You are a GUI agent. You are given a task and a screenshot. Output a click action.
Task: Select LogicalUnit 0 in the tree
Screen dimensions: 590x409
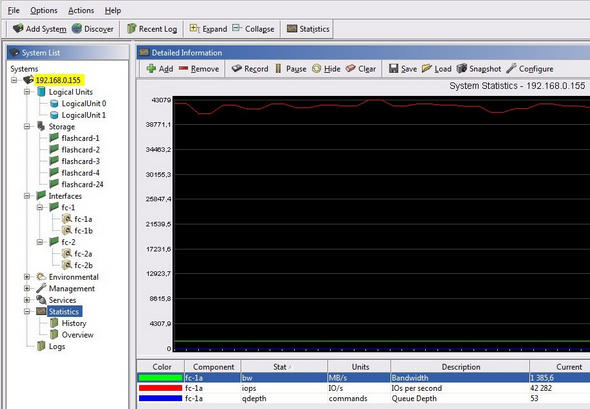point(84,103)
